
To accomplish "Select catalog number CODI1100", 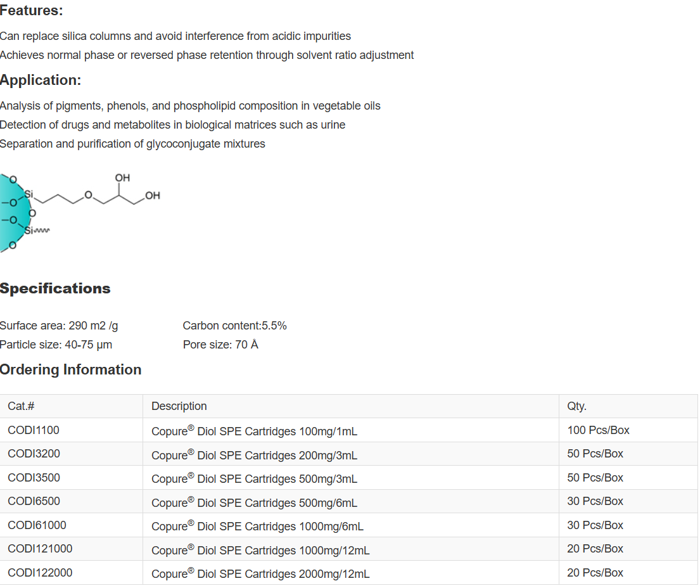I will coord(34,430).
